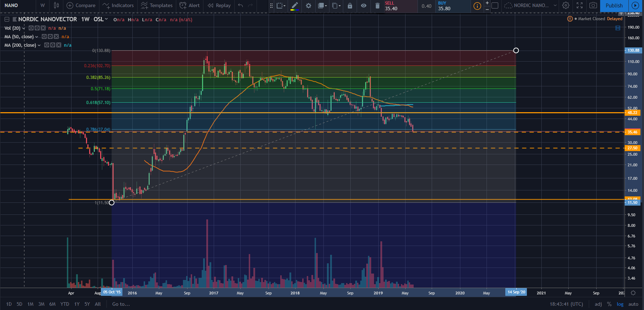Open the Indicators menu
Screen dimensions: 644x310
click(x=118, y=5)
